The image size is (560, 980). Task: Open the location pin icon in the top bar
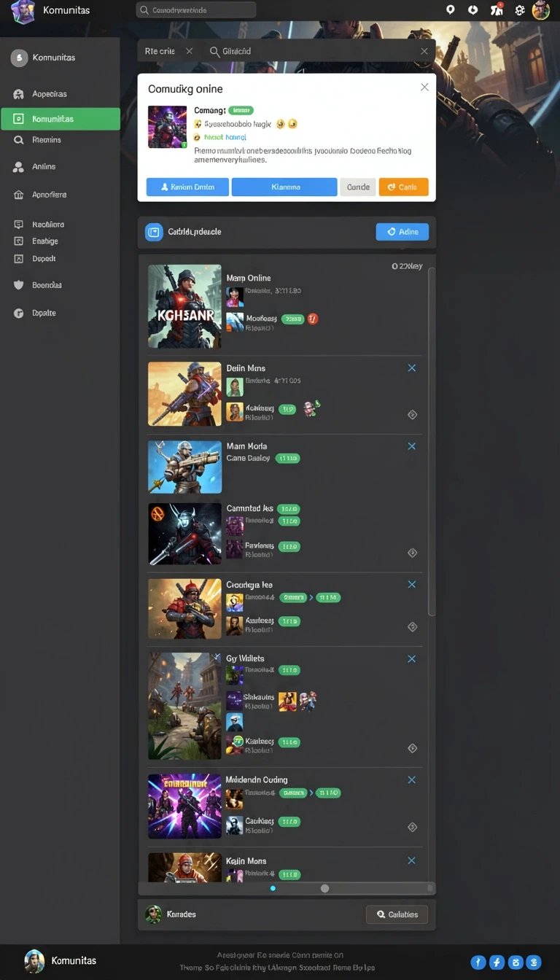click(x=451, y=10)
